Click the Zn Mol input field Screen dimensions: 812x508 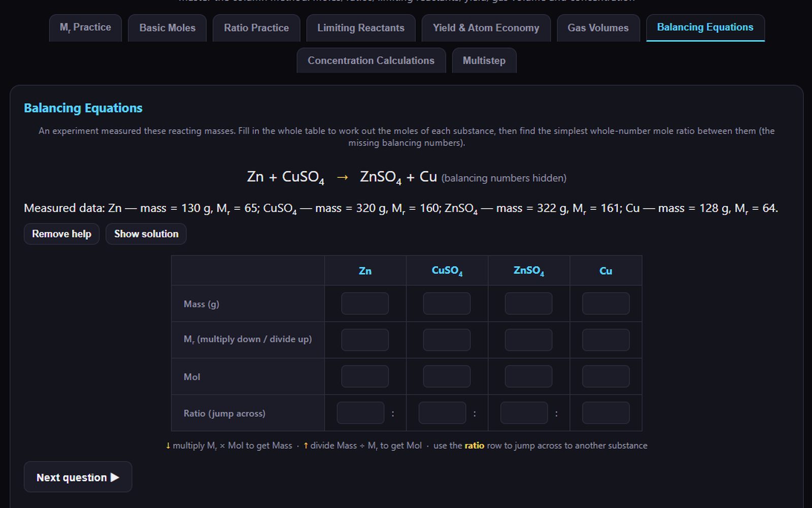(x=365, y=376)
